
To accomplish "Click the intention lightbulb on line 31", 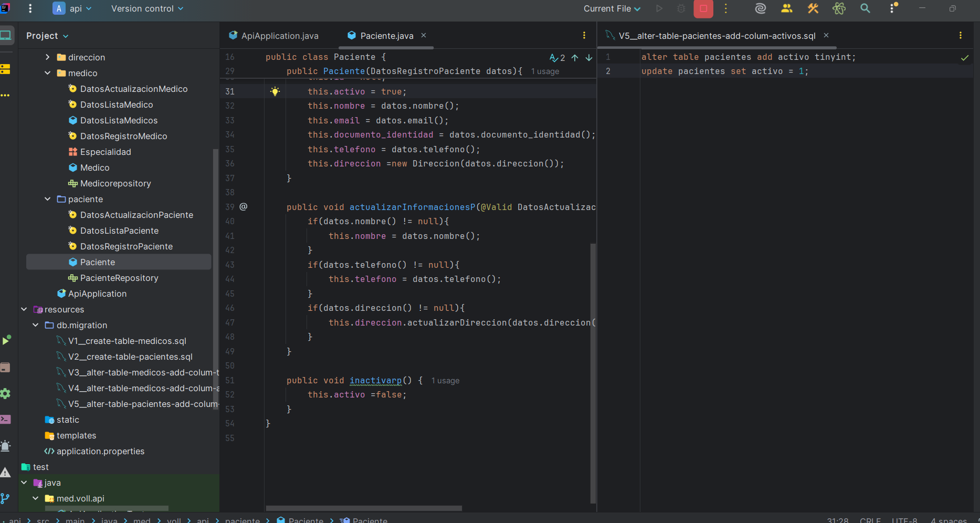I will point(275,91).
